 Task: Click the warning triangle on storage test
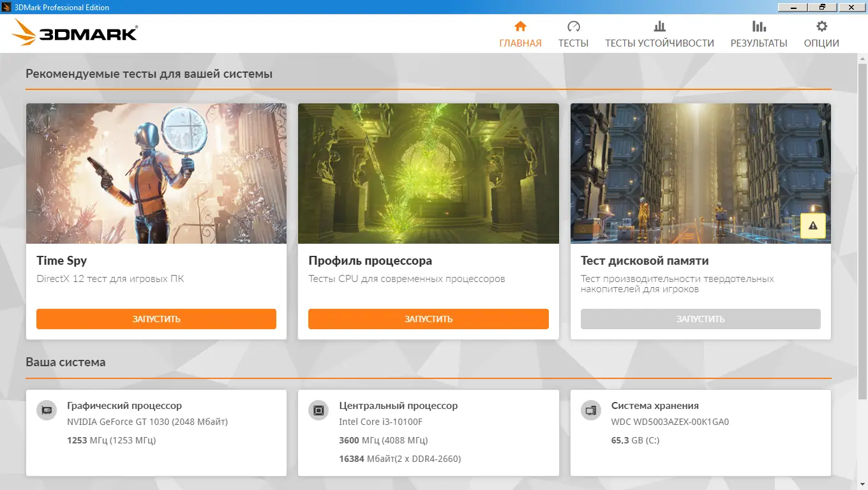pos(812,226)
